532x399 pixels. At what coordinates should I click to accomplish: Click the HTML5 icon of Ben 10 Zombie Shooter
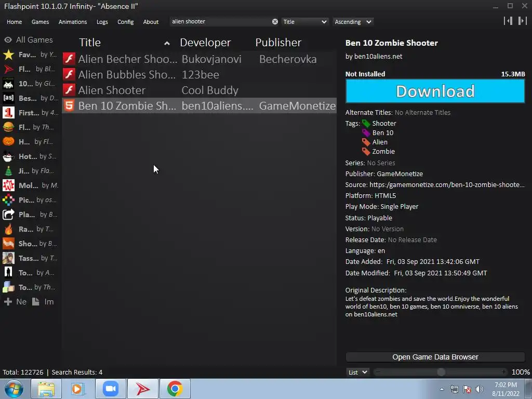coord(69,105)
